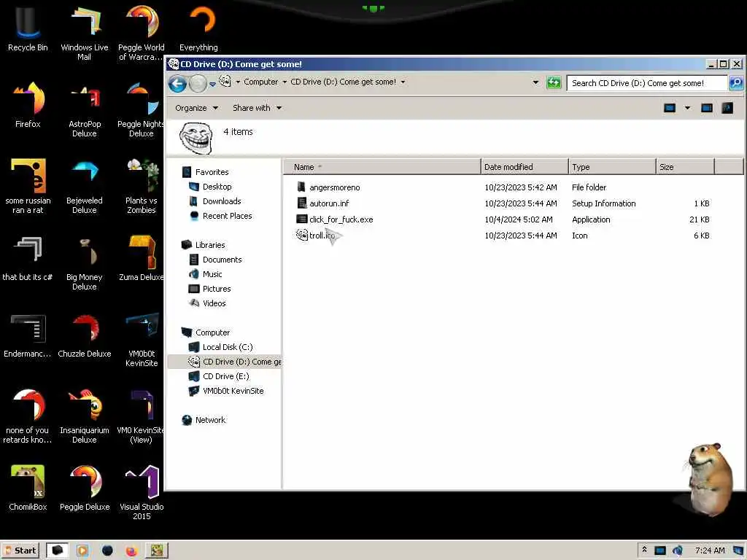
Task: Toggle the preview pane button
Action: (706, 108)
